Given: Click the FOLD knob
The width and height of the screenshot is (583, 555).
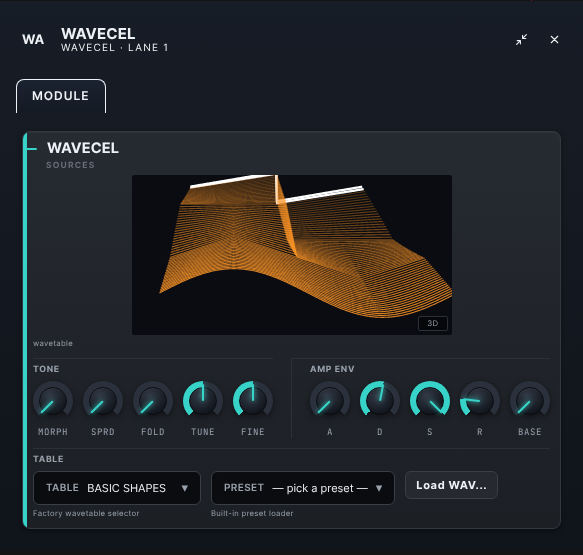Looking at the screenshot, I should point(153,401).
